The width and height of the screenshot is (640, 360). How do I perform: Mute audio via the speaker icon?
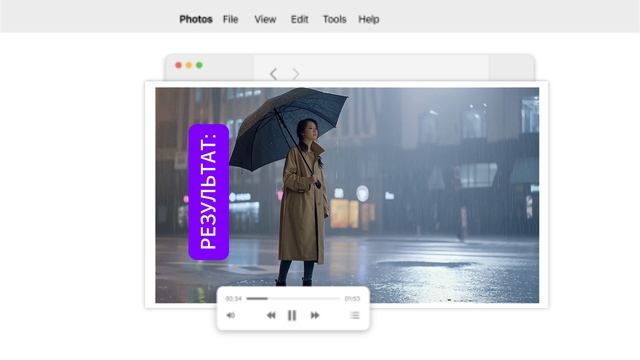[231, 315]
